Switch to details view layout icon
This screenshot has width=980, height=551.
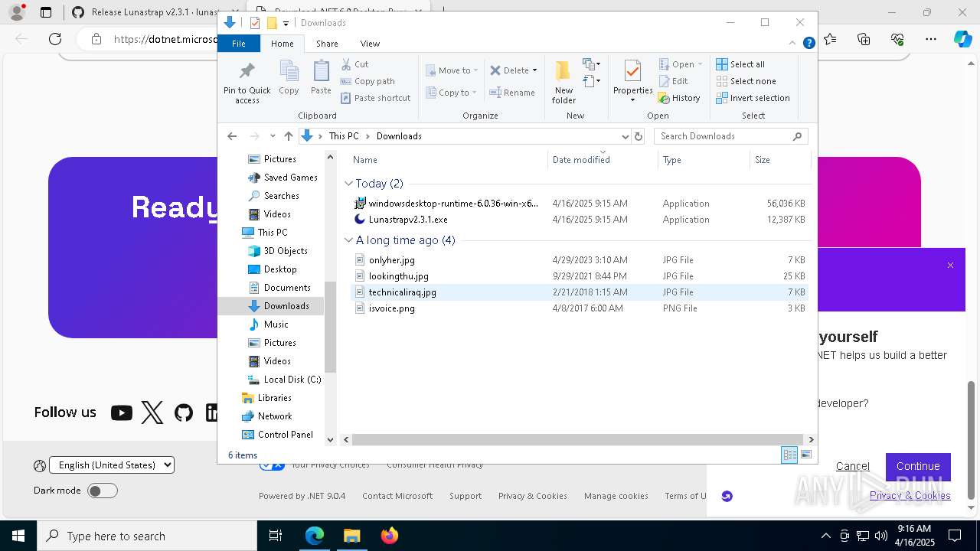click(789, 455)
